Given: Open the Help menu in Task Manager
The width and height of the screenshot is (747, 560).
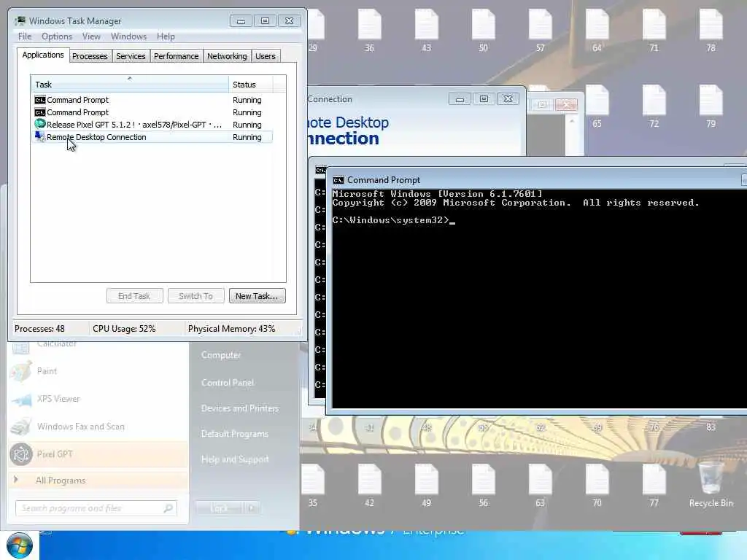Looking at the screenshot, I should click(166, 36).
